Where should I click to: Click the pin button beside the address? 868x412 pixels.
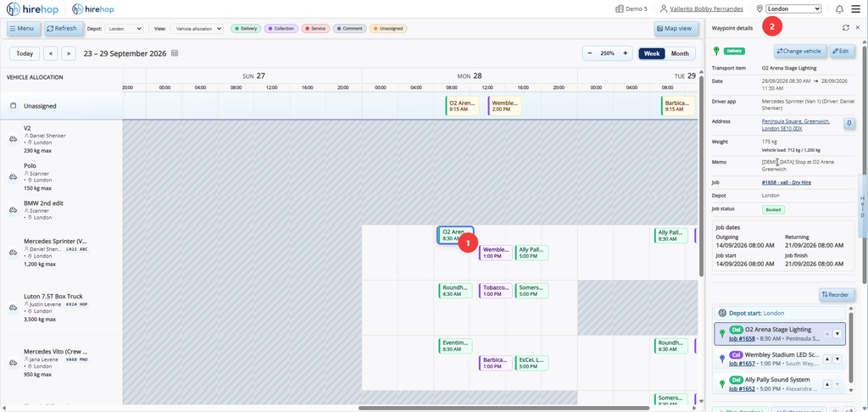(x=849, y=123)
